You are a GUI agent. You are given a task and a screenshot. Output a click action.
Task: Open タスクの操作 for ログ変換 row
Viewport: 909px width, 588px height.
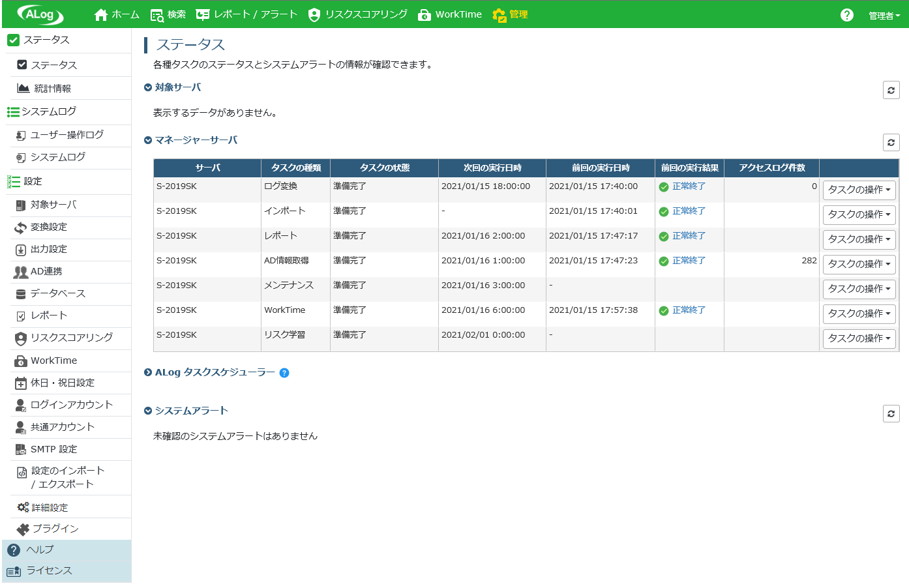point(859,190)
